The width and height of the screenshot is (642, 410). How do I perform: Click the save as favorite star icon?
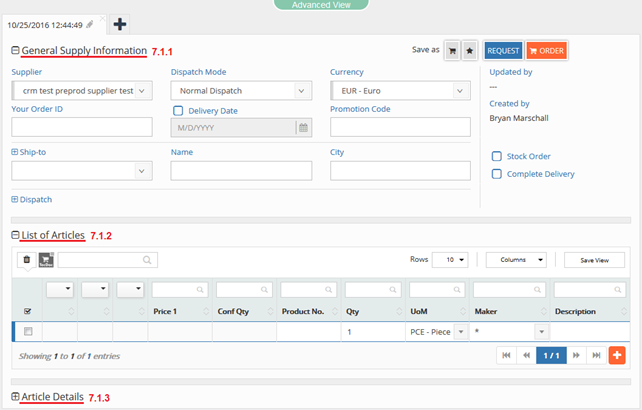pyautogui.click(x=469, y=50)
